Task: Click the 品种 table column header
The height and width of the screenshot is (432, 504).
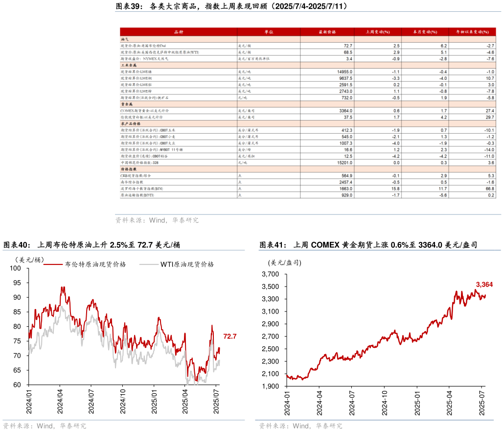Action: (x=178, y=31)
